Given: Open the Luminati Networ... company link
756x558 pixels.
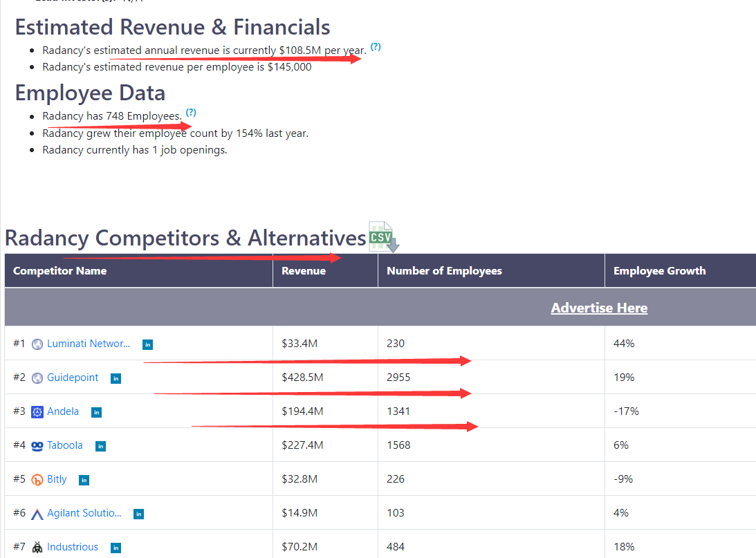Looking at the screenshot, I should tap(89, 344).
